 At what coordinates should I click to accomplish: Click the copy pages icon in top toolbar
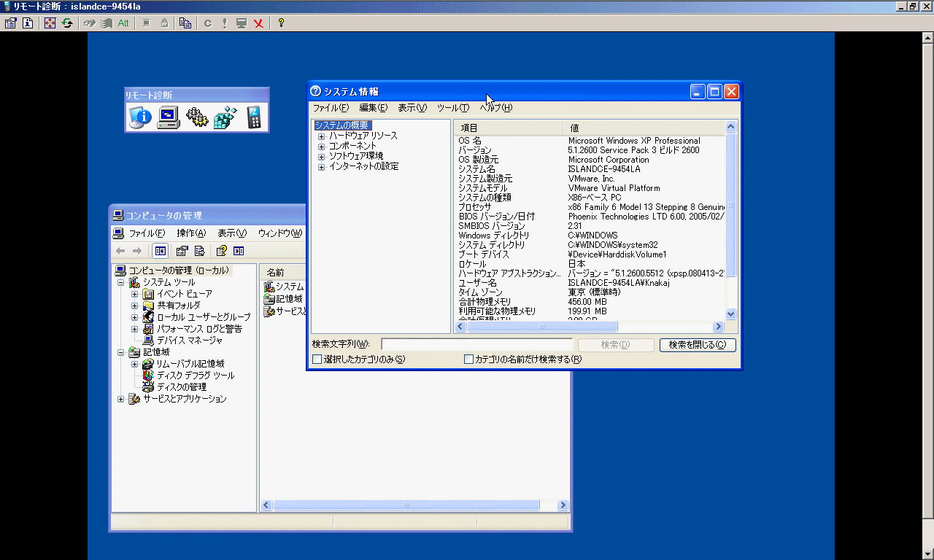(x=185, y=23)
